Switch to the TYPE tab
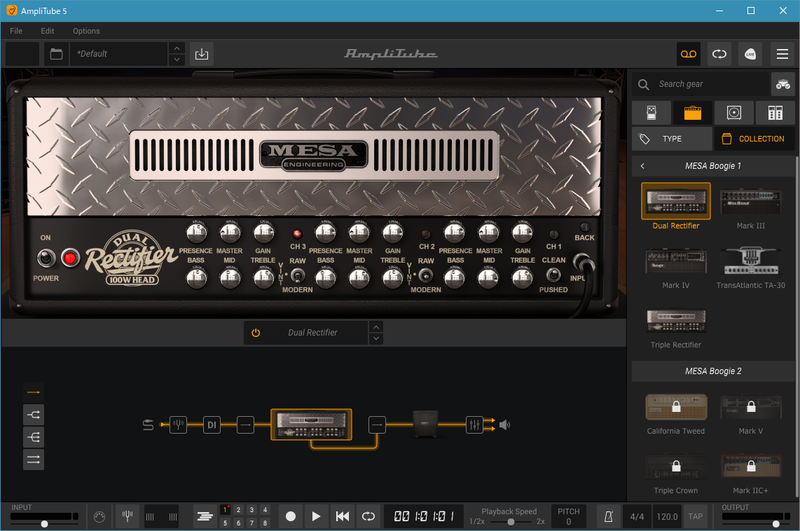The width and height of the screenshot is (800, 531). tap(672, 139)
